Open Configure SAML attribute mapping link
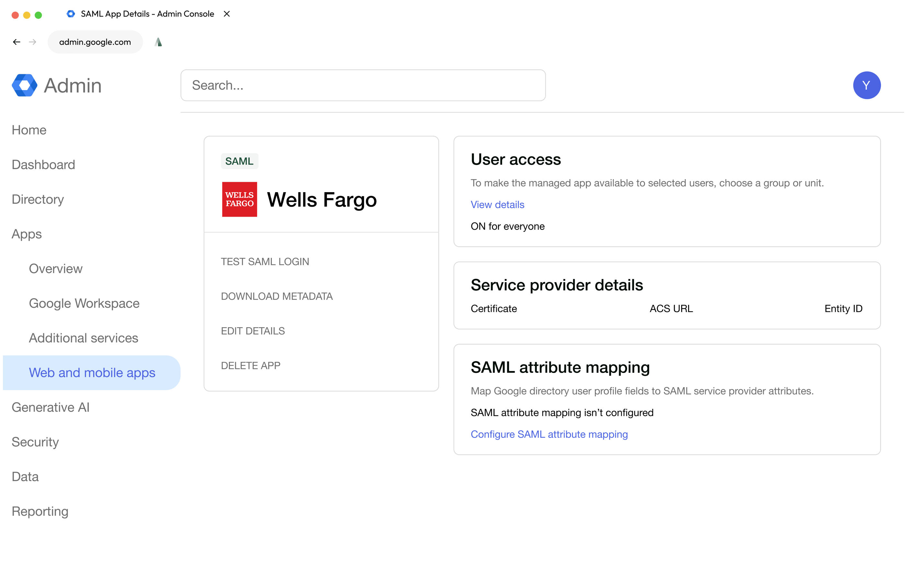This screenshot has width=907, height=588. point(549,434)
